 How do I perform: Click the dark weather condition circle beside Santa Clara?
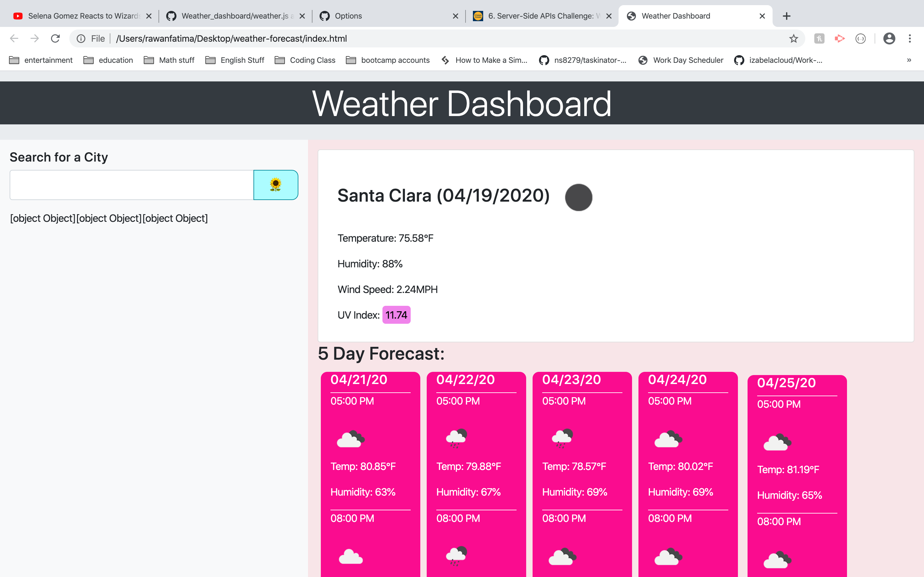point(579,197)
